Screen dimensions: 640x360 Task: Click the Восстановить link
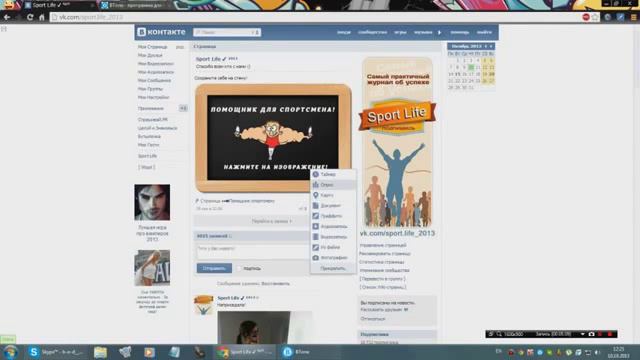pos(276,284)
